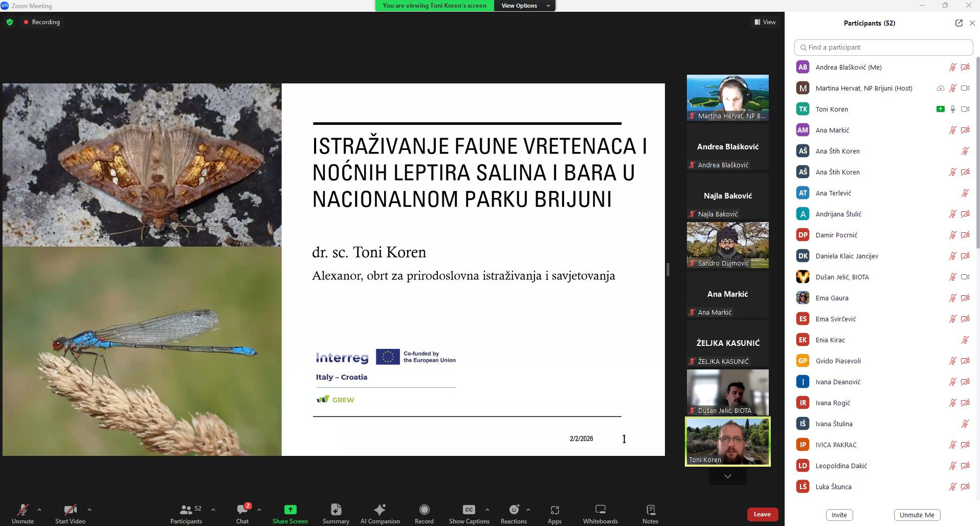This screenshot has width=980, height=526.
Task: Unmute your microphone
Action: pyautogui.click(x=23, y=513)
